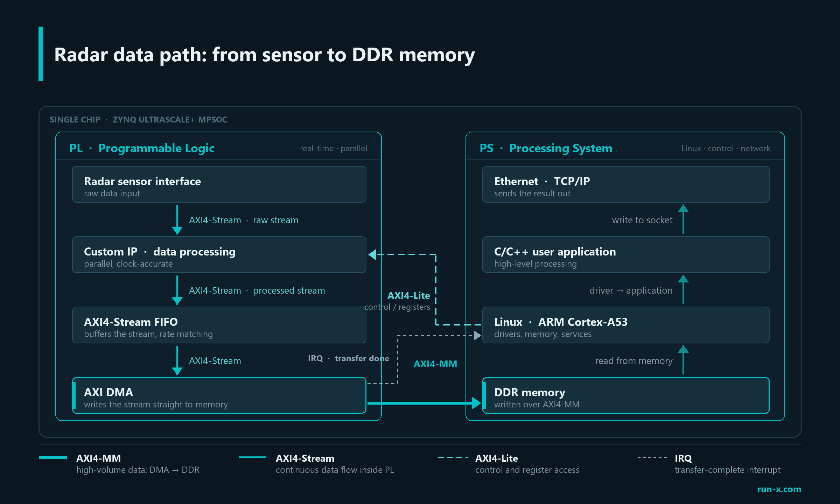Screen dimensions: 840x504
Task: Click the 'PS · Processing System' heading
Action: (x=546, y=148)
